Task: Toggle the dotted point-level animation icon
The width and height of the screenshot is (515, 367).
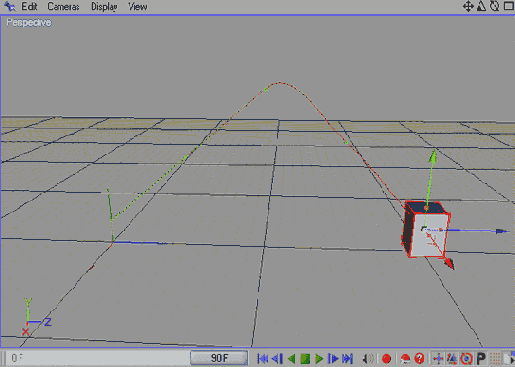Action: click(x=495, y=359)
